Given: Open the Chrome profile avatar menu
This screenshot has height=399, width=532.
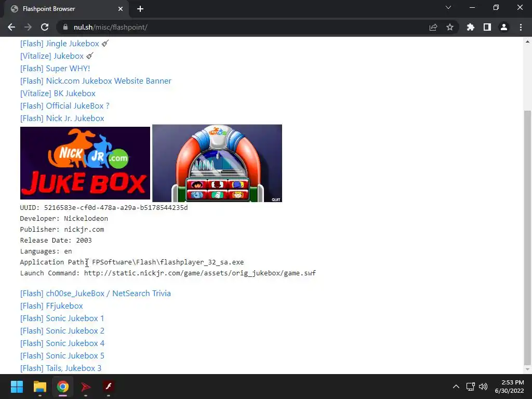Looking at the screenshot, I should tap(504, 27).
